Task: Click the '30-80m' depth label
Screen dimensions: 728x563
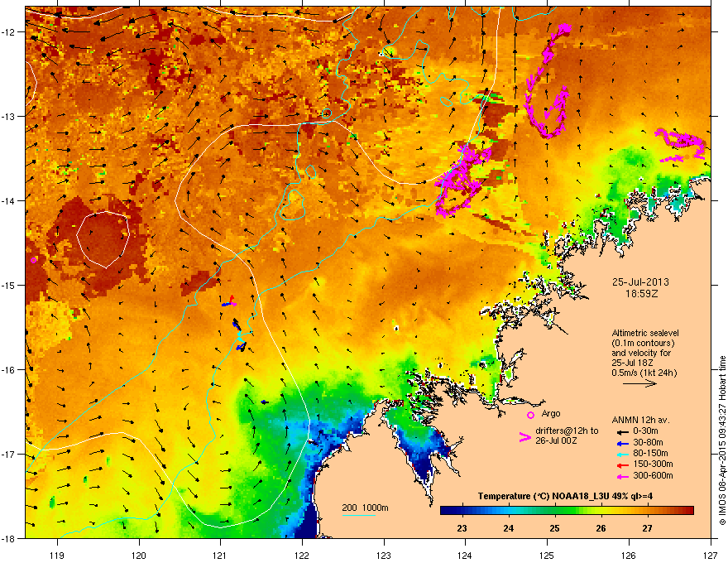Action: coord(648,442)
